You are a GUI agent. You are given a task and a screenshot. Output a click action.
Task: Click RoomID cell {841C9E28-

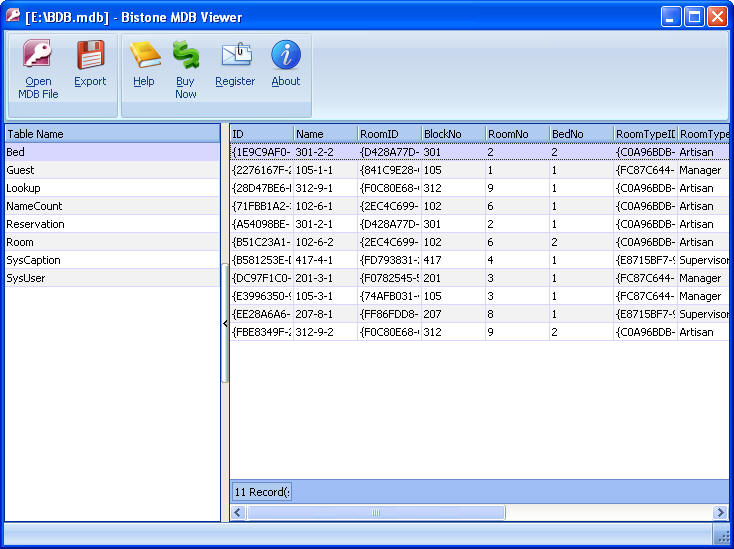point(390,170)
